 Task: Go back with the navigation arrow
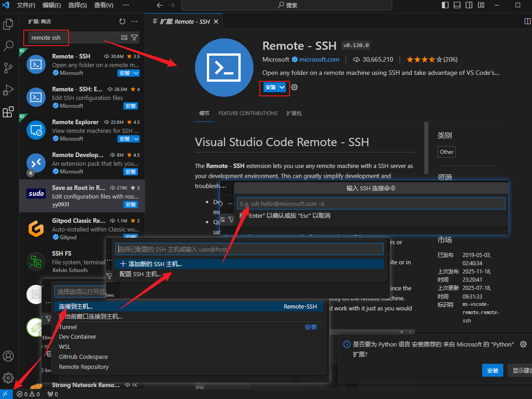coord(160,5)
